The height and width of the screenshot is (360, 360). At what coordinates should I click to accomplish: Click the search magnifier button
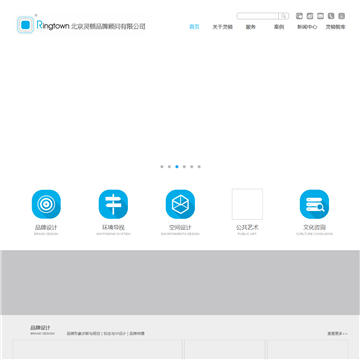(284, 16)
